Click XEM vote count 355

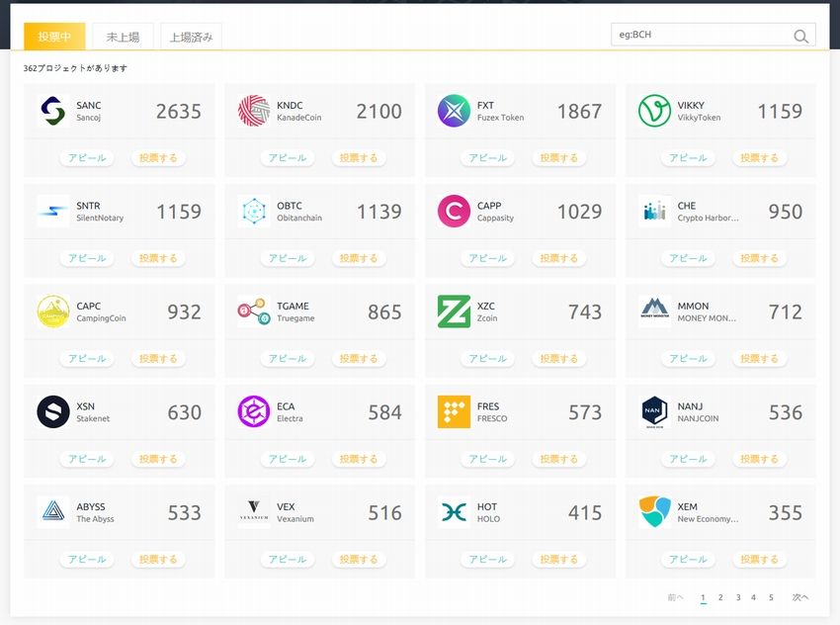click(786, 512)
